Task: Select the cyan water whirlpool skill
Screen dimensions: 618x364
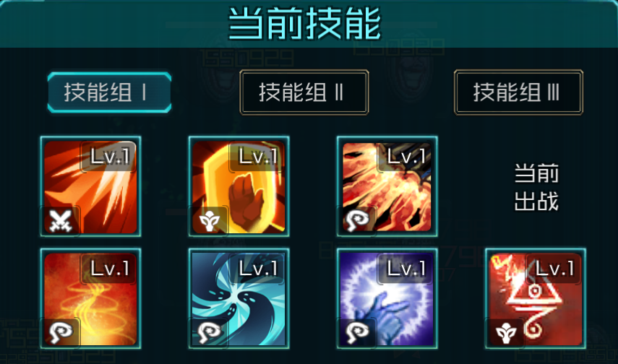Action: click(239, 298)
